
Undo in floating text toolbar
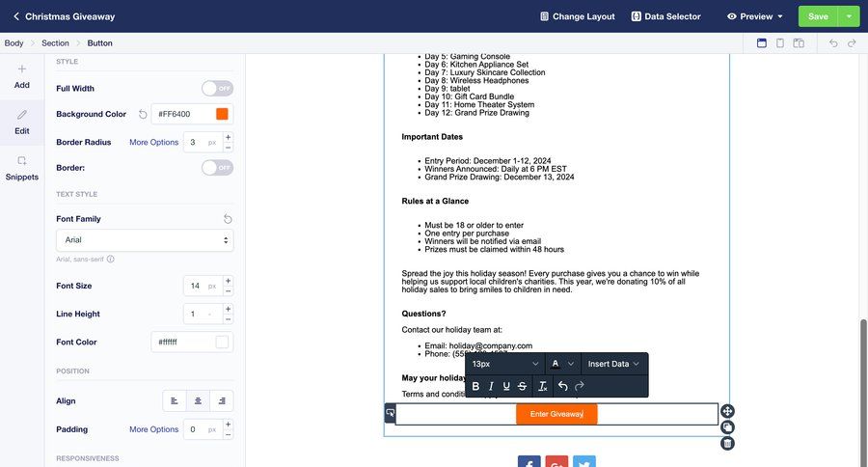pos(563,387)
